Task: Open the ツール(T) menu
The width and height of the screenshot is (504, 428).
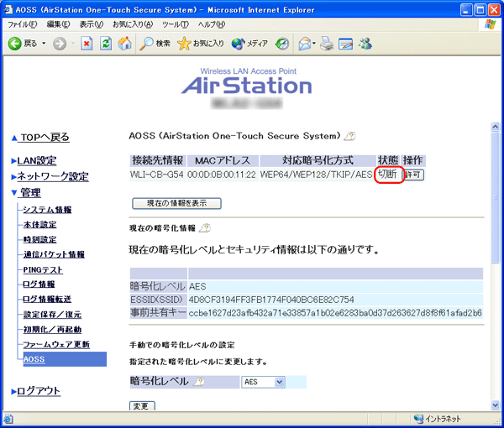Action: pyautogui.click(x=176, y=24)
